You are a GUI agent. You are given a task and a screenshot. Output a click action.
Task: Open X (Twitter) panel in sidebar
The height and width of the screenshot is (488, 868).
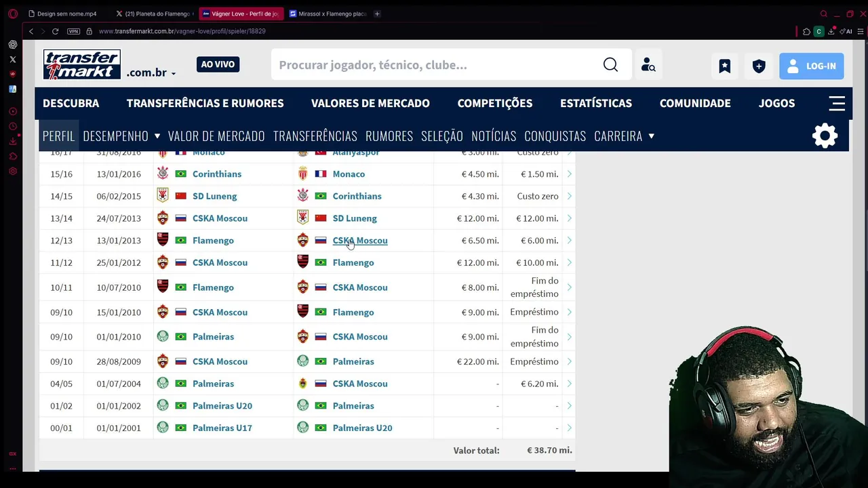click(13, 60)
